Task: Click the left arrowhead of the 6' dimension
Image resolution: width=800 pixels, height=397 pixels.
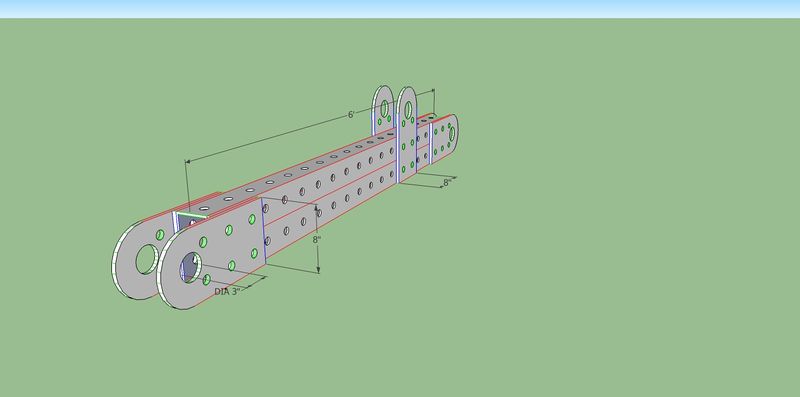Action: coord(188,161)
